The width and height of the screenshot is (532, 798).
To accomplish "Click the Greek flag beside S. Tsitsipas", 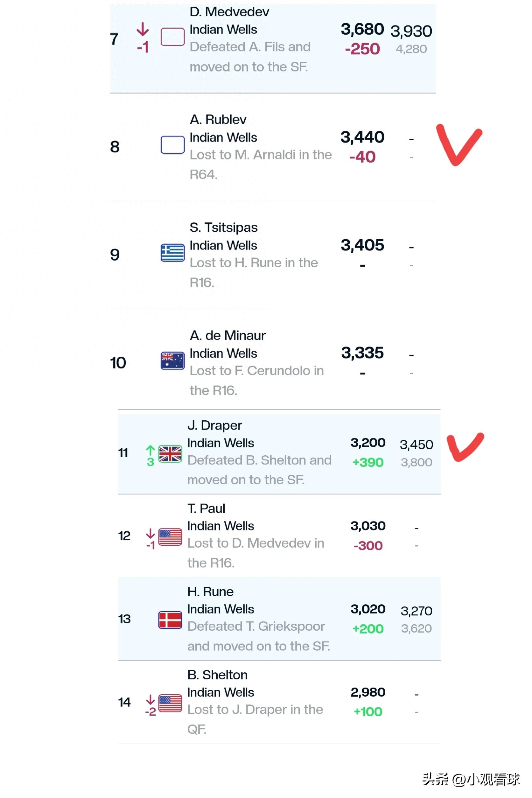I will (x=172, y=253).
